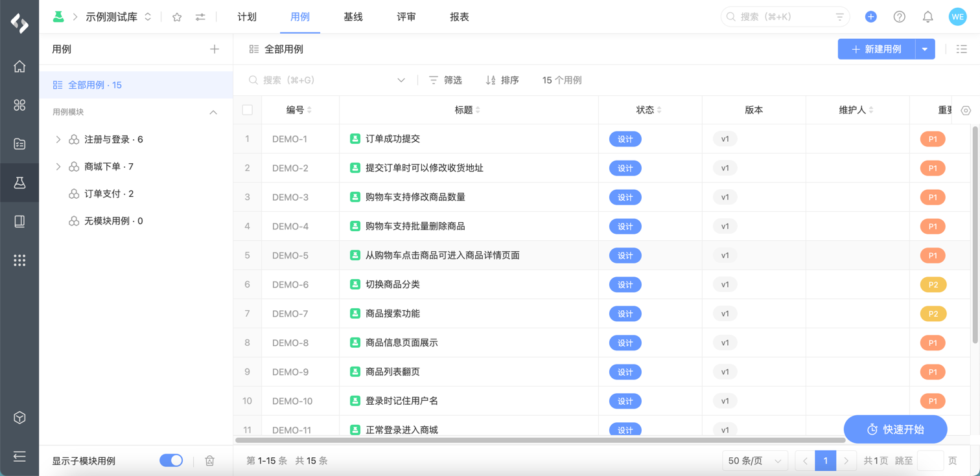Click the 排序 sort button
Image resolution: width=980 pixels, height=476 pixels.
point(502,80)
